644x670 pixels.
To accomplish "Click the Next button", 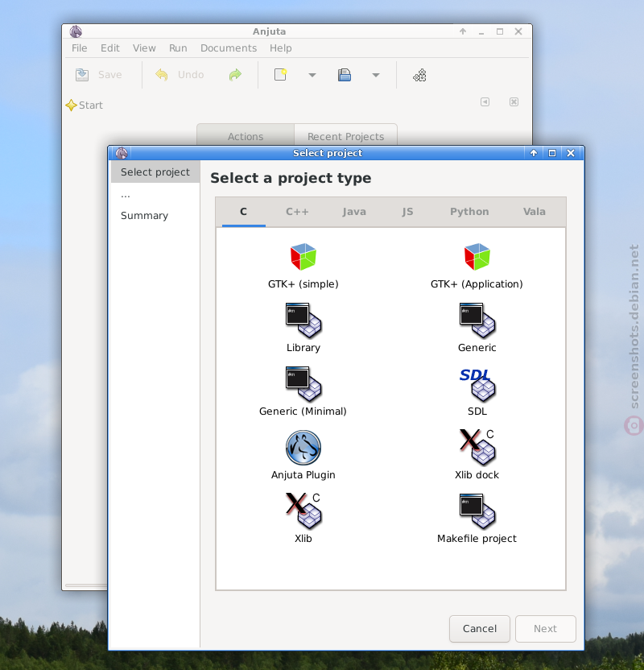I will click(x=545, y=629).
